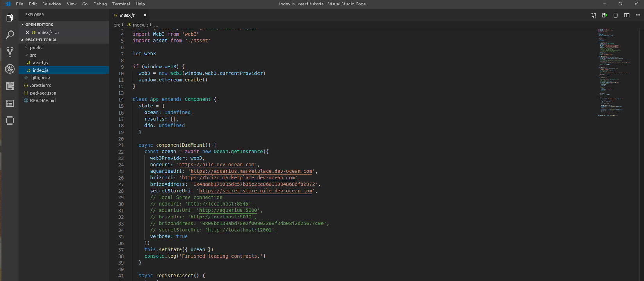Click the src breadcrumb above the editor
The image size is (644, 281).
117,25
